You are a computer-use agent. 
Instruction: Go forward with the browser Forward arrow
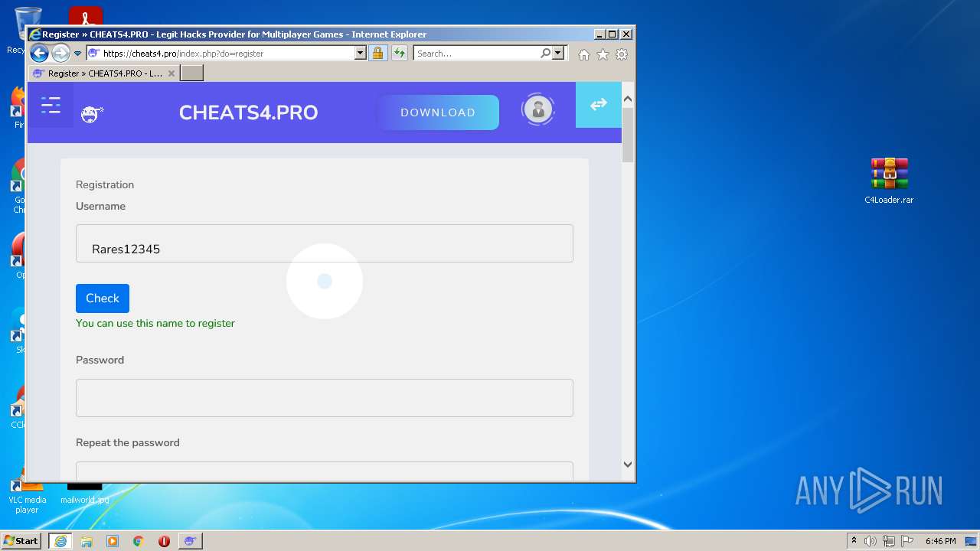pyautogui.click(x=60, y=54)
